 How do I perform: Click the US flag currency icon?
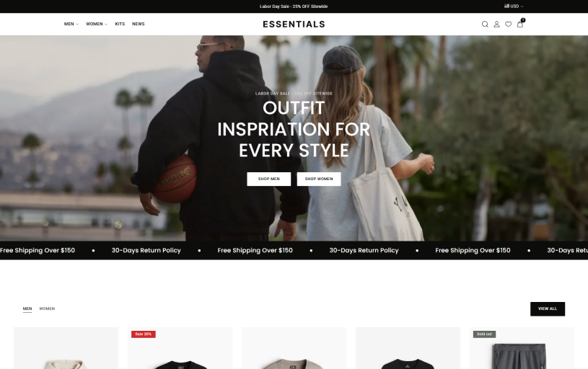tap(506, 6)
